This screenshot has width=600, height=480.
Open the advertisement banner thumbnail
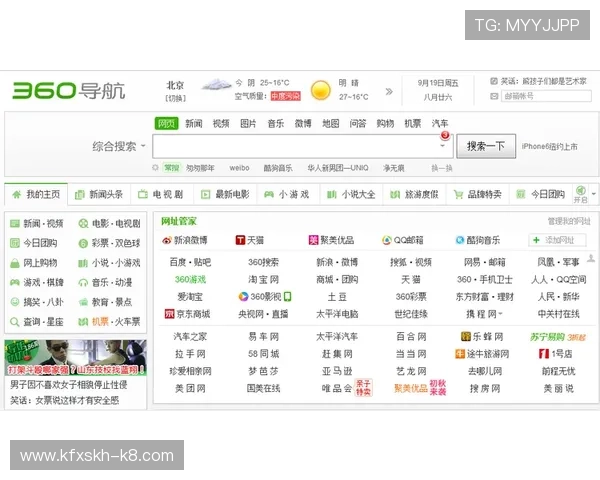(x=75, y=357)
